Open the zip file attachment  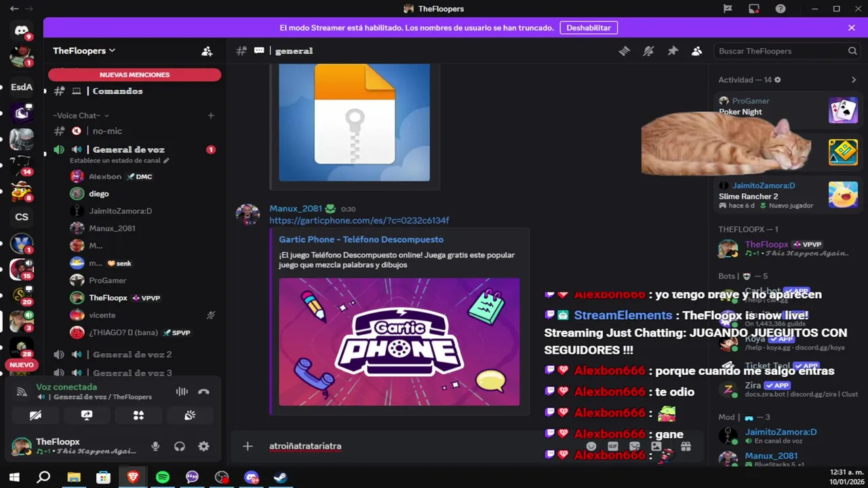pos(354,123)
